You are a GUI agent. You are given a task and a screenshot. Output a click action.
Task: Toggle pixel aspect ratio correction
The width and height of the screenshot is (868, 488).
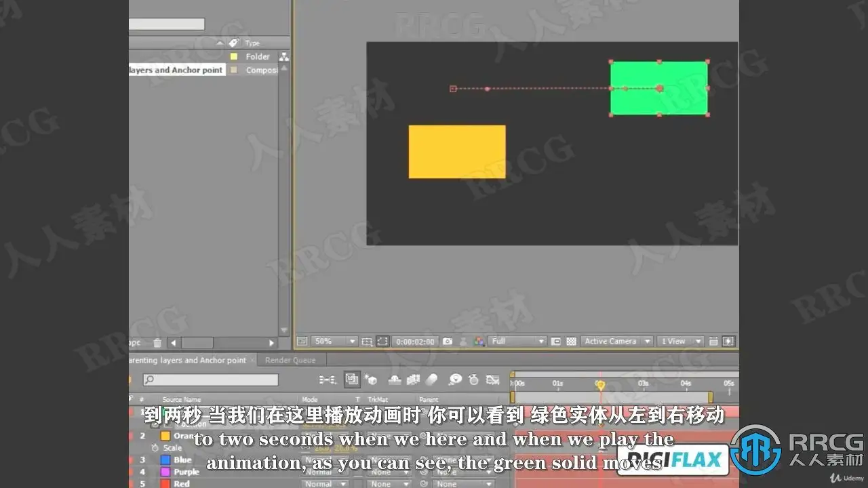[713, 342]
